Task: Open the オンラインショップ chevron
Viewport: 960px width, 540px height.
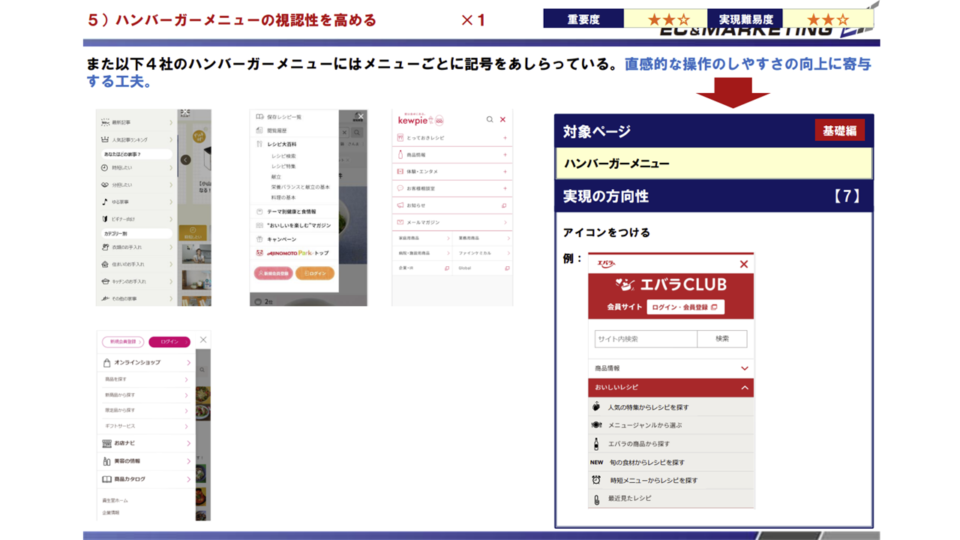Action: 188,363
